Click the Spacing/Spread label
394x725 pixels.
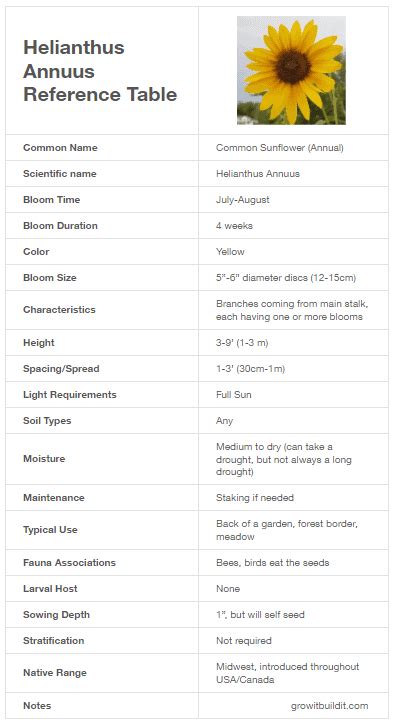pyautogui.click(x=61, y=369)
